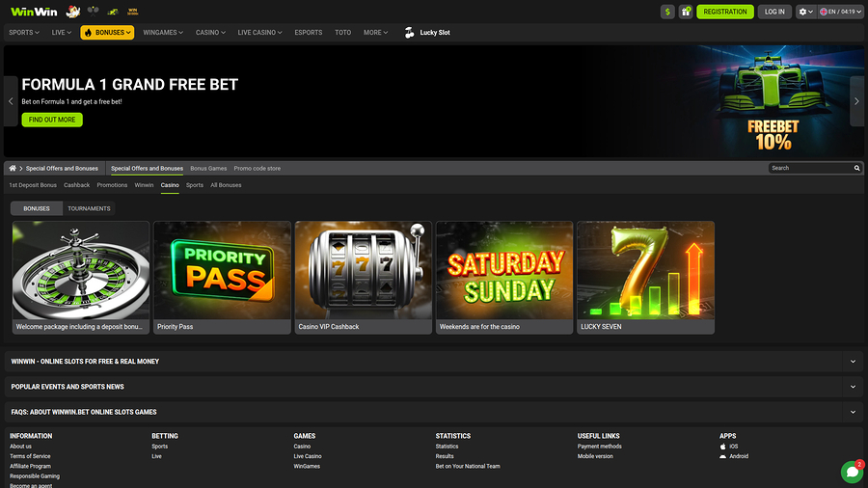Open the Lucky Seven bonus card
Viewport: 868px width, 488px height.
pyautogui.click(x=645, y=277)
